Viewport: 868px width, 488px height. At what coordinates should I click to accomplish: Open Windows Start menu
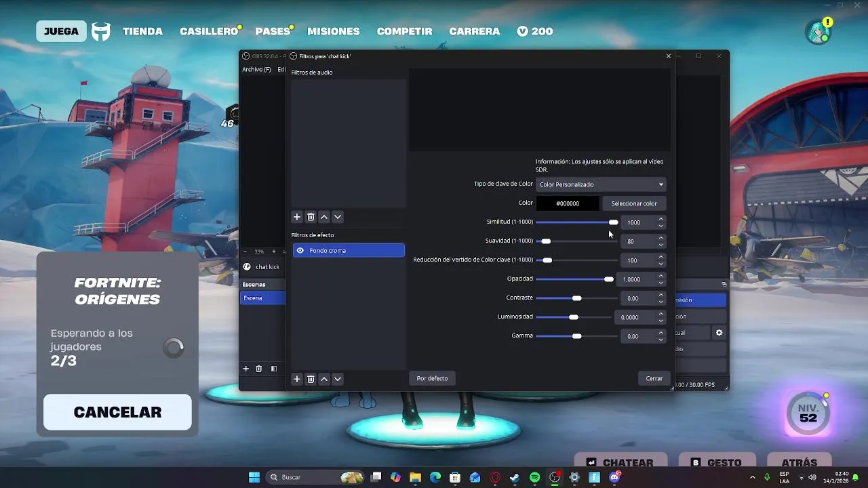254,477
